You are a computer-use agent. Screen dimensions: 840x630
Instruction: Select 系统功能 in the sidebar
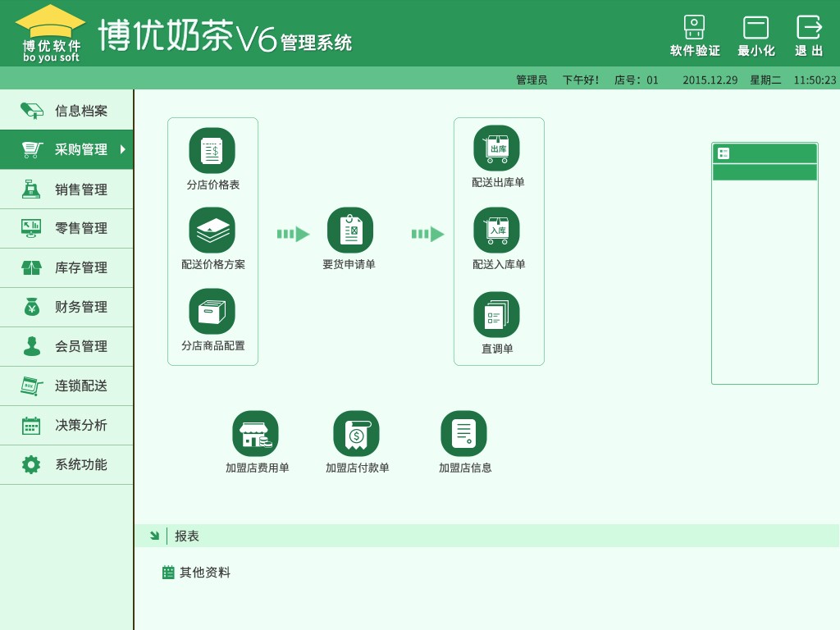(66, 464)
